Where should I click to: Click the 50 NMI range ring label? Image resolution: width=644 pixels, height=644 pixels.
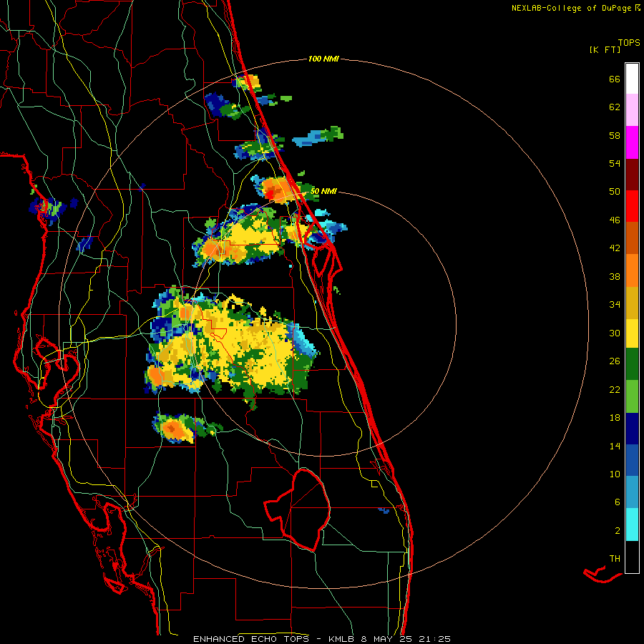click(323, 191)
